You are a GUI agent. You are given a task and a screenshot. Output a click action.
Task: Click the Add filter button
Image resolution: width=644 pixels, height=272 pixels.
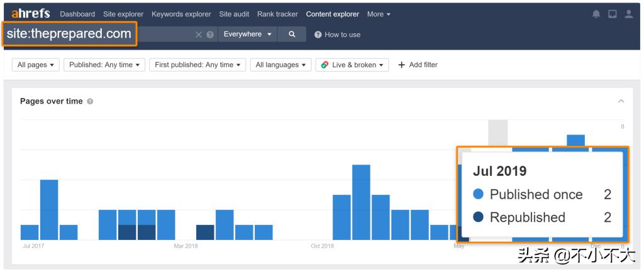(418, 65)
